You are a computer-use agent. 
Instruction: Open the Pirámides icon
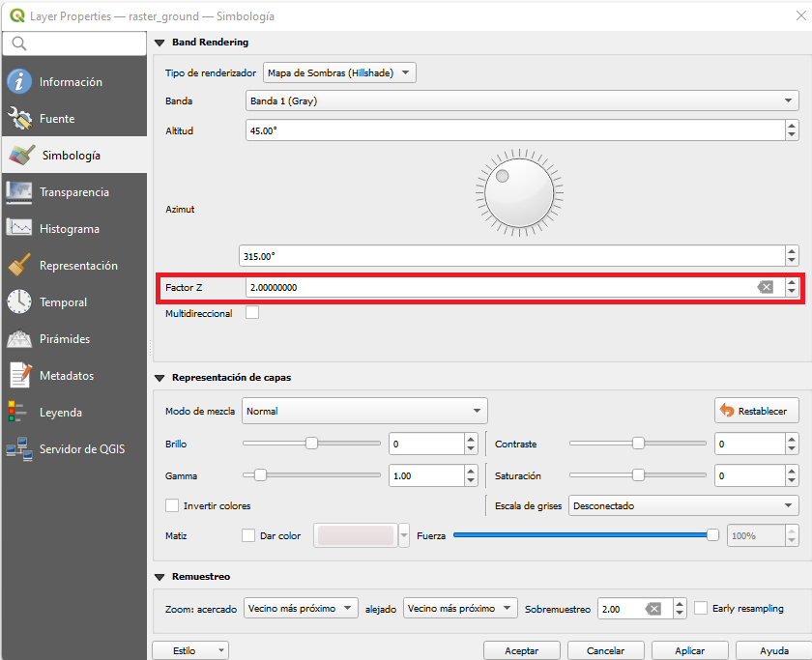coord(19,339)
